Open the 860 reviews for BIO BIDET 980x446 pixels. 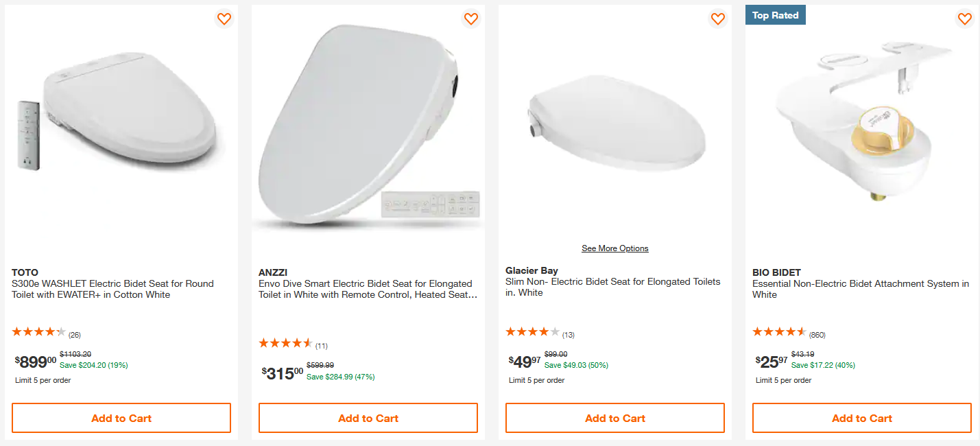click(817, 336)
